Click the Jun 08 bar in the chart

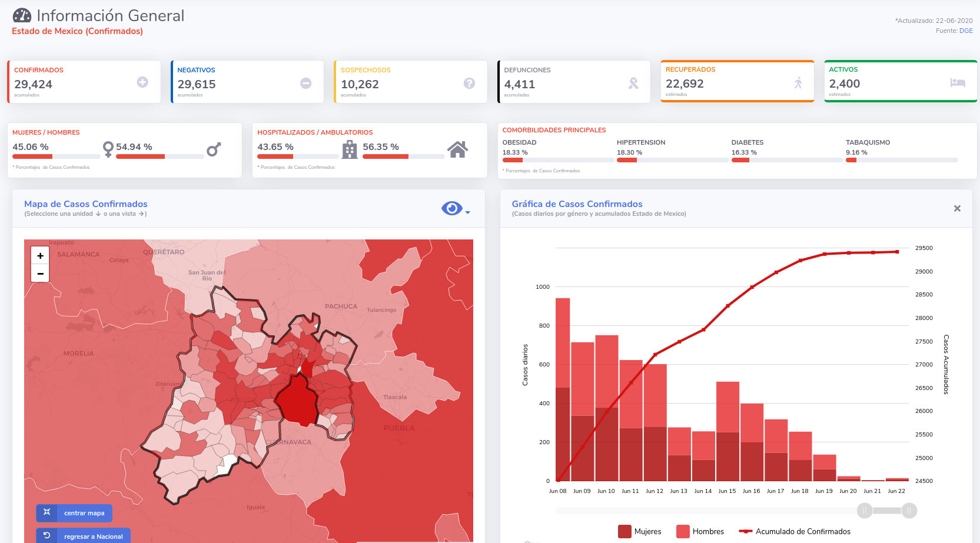(x=563, y=389)
